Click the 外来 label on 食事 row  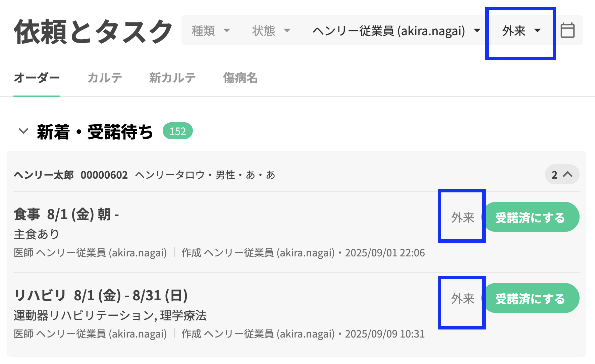pos(463,218)
